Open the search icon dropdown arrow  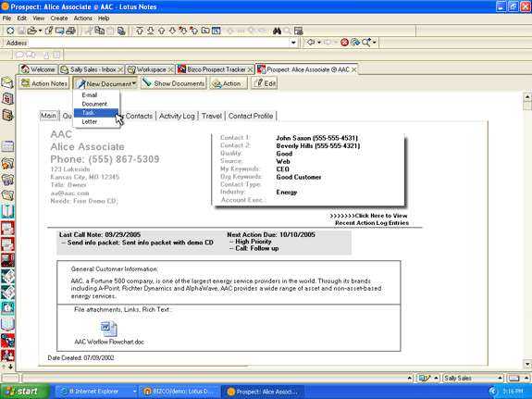(x=374, y=43)
